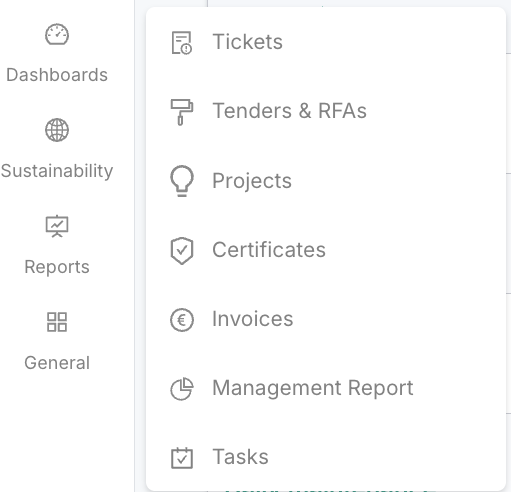Click the Dashboards gauge icon
Image resolution: width=511 pixels, height=492 pixels.
[57, 34]
